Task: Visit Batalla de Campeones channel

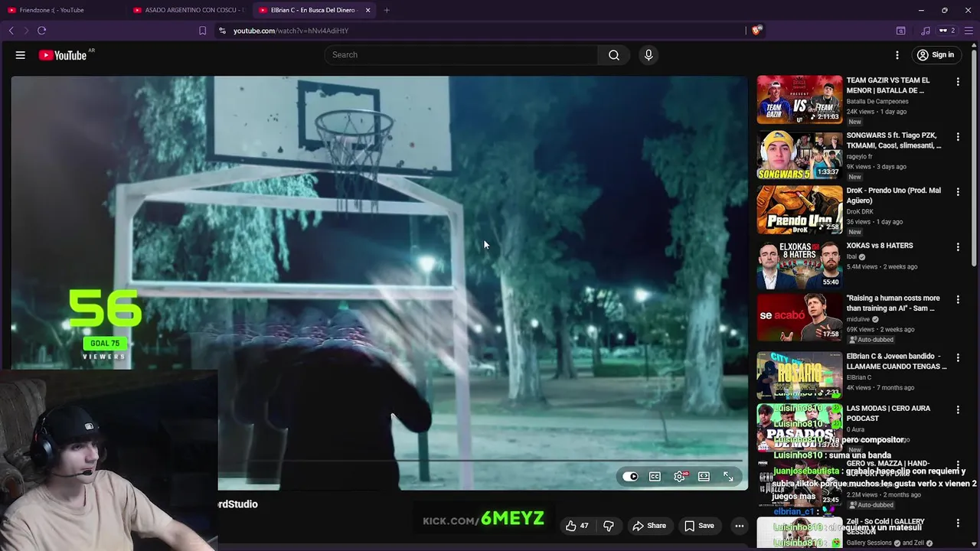Action: pos(877,101)
